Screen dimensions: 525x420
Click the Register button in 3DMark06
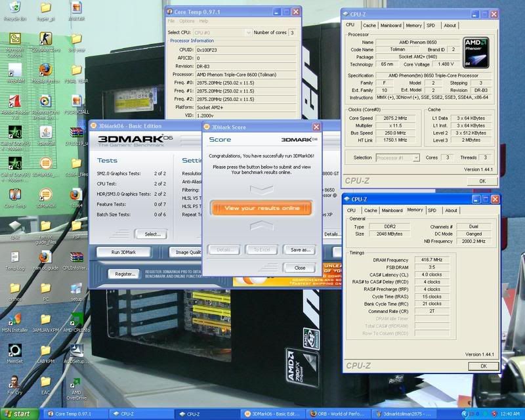pyautogui.click(x=125, y=274)
